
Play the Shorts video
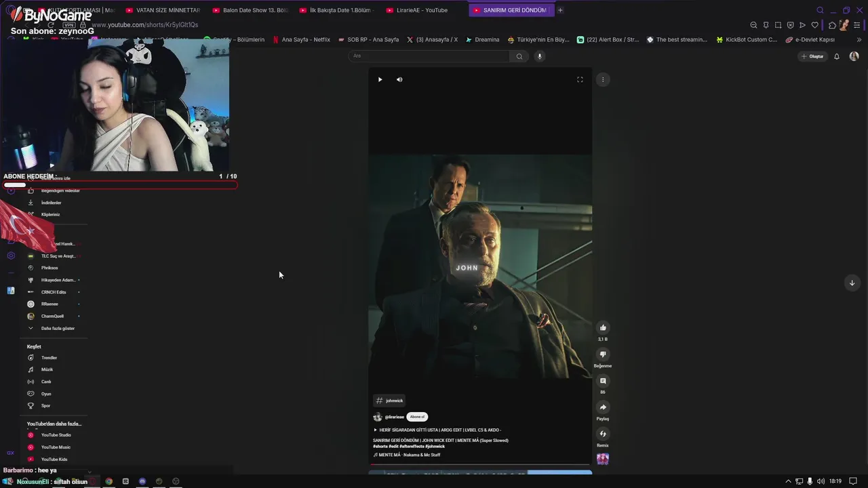pyautogui.click(x=380, y=79)
